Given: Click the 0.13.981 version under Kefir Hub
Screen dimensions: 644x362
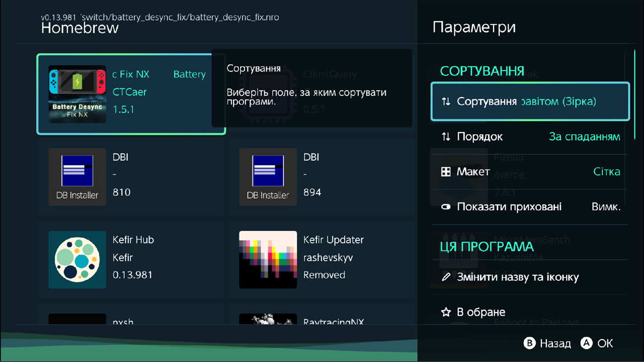Looking at the screenshot, I should [x=132, y=275].
